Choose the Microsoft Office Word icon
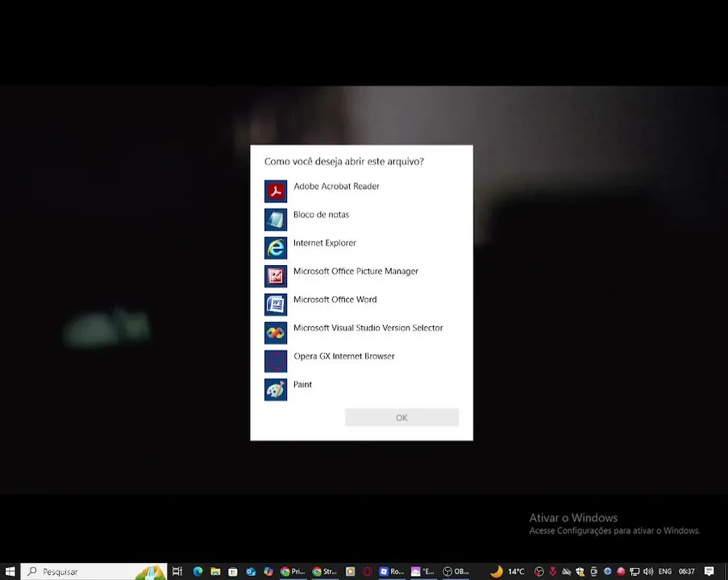Viewport: 728px width, 580px height. pos(276,304)
